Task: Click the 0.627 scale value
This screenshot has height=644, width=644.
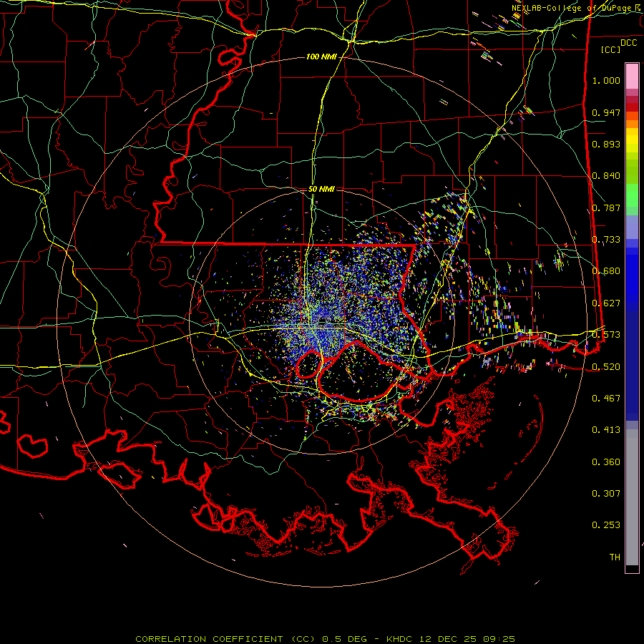Action: (606, 303)
